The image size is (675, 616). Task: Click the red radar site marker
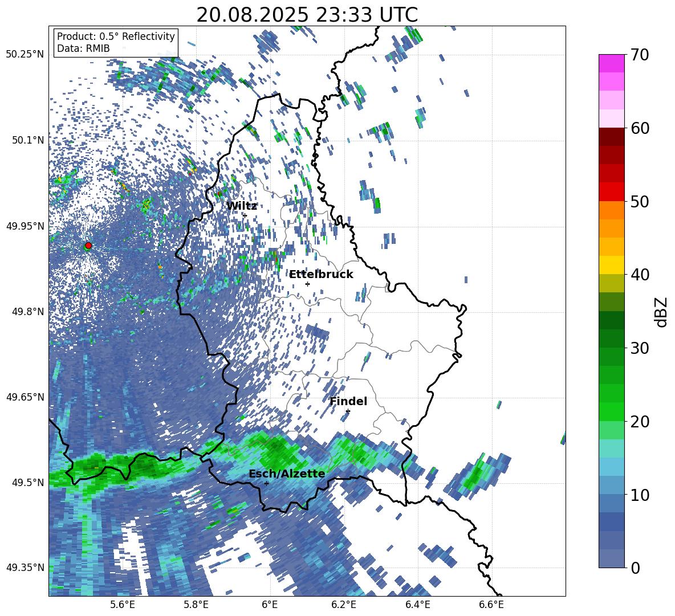88,246
